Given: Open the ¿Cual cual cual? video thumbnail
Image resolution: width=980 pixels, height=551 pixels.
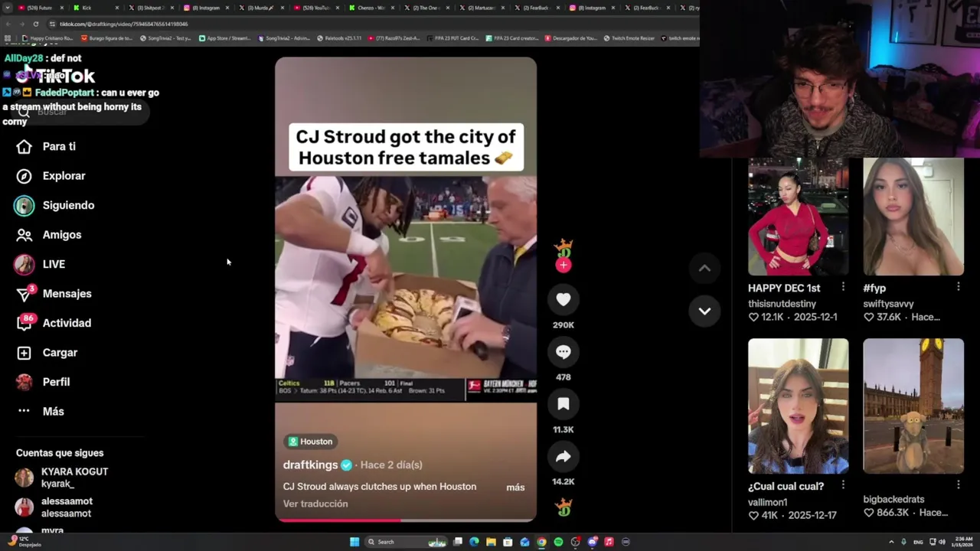Looking at the screenshot, I should (798, 406).
